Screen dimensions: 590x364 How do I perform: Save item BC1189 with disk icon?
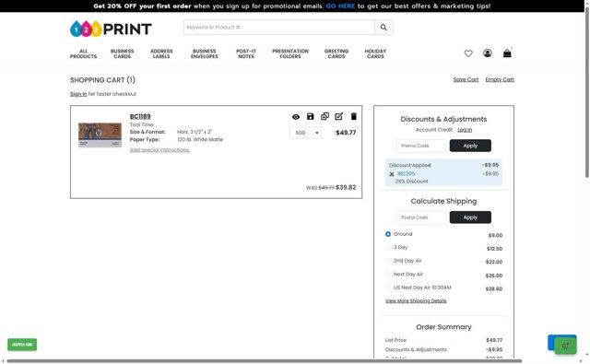[310, 116]
